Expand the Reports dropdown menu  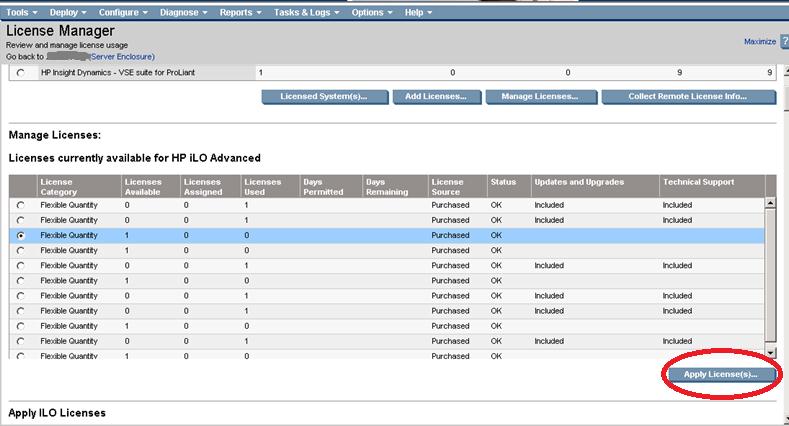tap(241, 13)
